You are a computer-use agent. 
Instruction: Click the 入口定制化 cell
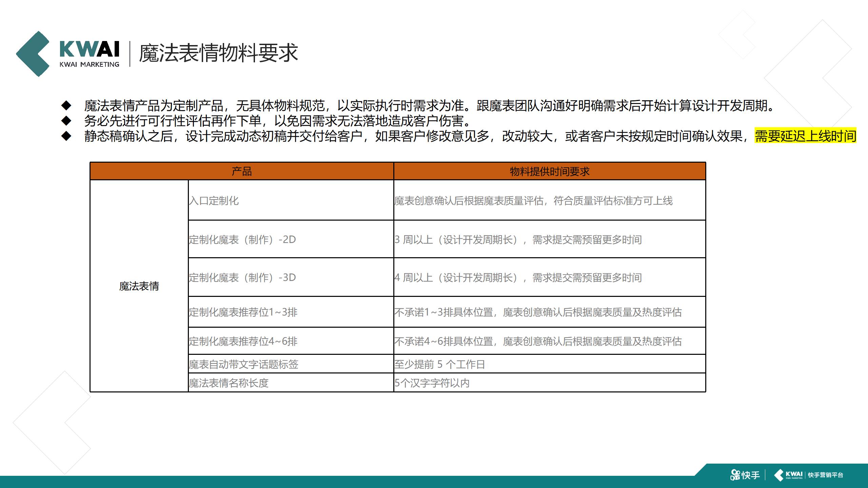(291, 200)
